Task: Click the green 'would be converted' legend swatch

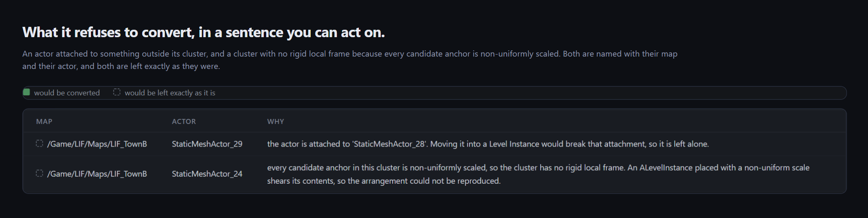Action: coord(26,92)
